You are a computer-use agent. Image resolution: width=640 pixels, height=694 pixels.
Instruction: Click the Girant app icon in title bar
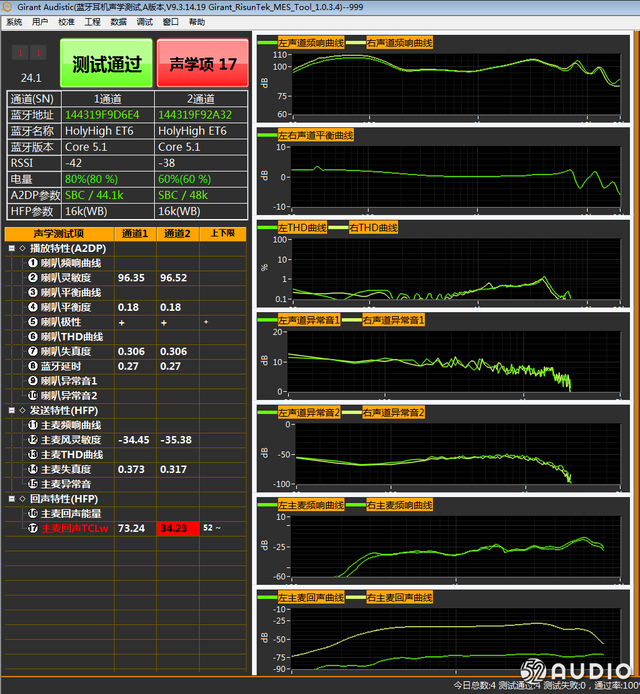[x=7, y=7]
